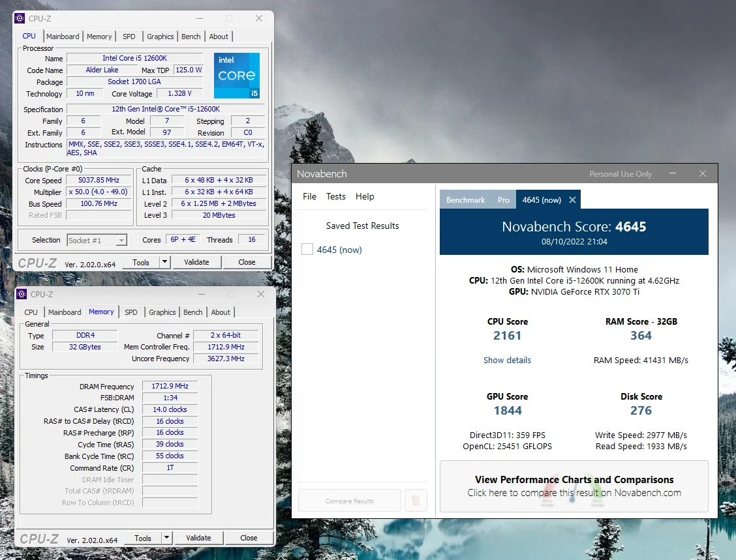736x560 pixels.
Task: Click the Bus Speed 100.76 MHz value
Action: [x=99, y=203]
